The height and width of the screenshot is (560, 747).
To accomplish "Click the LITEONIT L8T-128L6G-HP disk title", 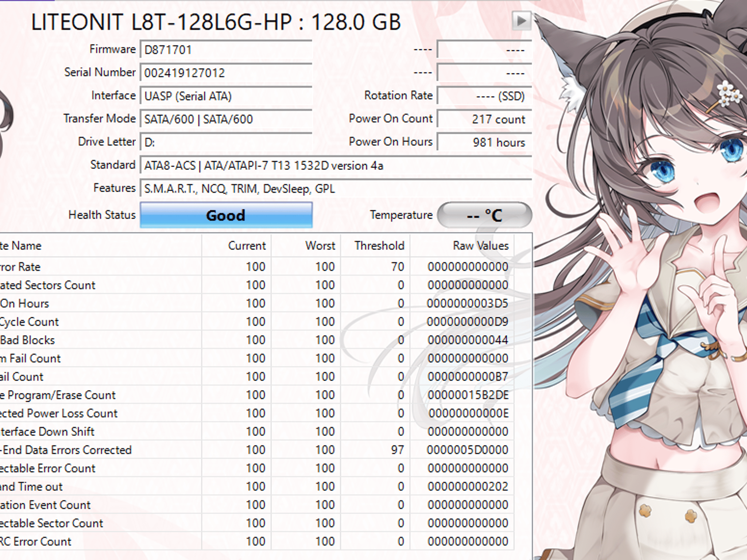I will click(x=216, y=22).
